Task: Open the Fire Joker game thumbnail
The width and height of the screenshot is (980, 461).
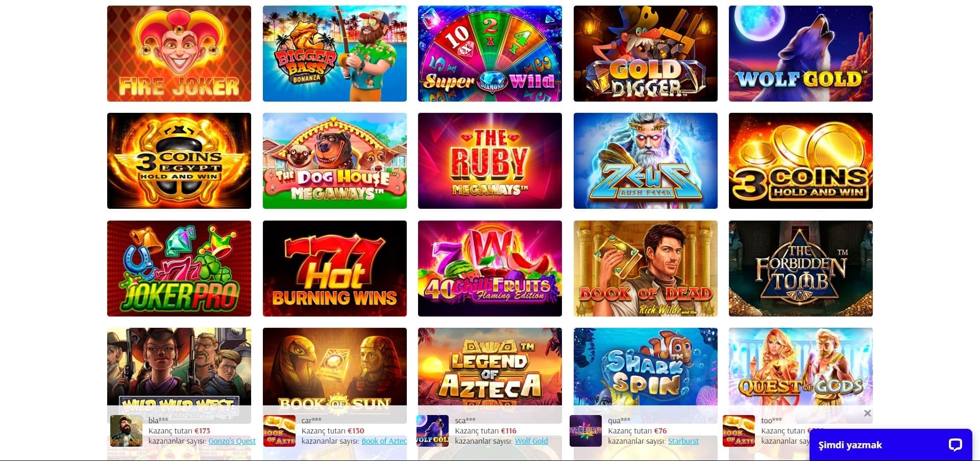Action: (179, 54)
